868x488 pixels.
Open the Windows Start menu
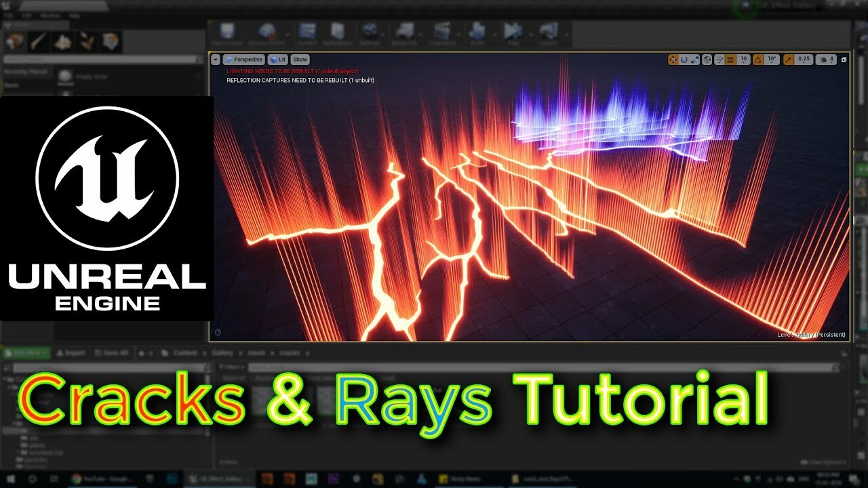tap(11, 479)
